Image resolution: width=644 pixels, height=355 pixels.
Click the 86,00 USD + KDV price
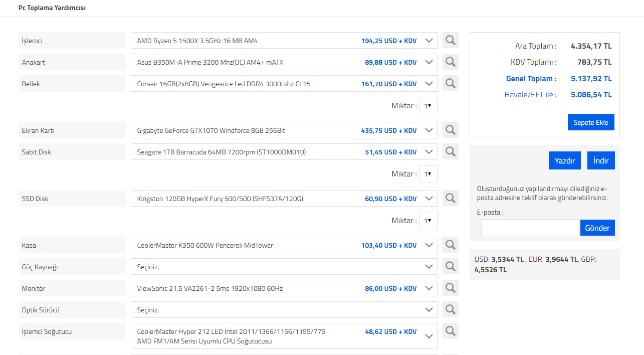coord(391,288)
